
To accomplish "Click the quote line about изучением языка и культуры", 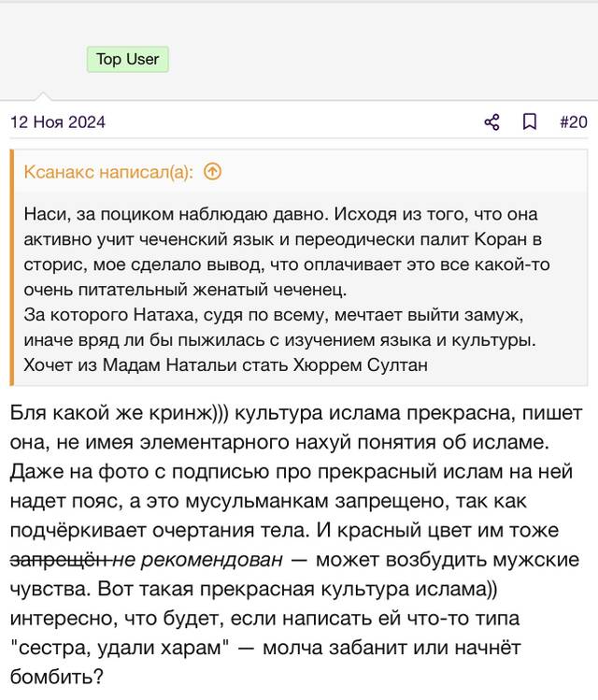I will pos(279,340).
